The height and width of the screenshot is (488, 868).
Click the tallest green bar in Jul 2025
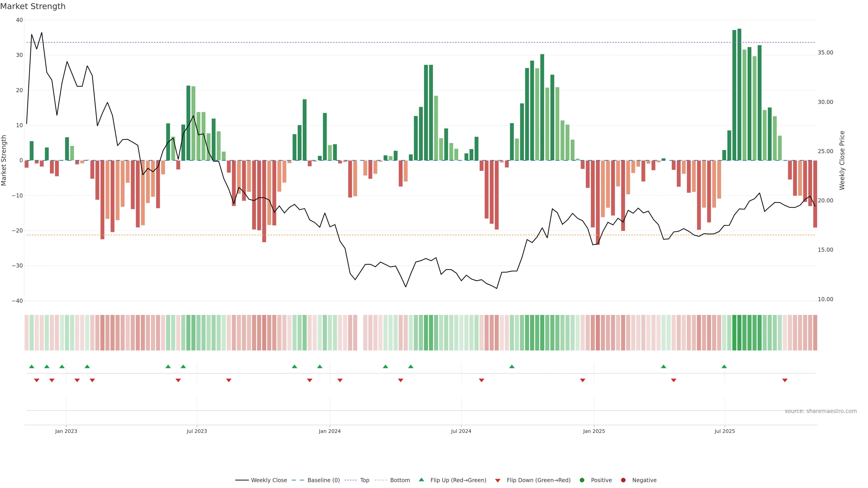739,94
